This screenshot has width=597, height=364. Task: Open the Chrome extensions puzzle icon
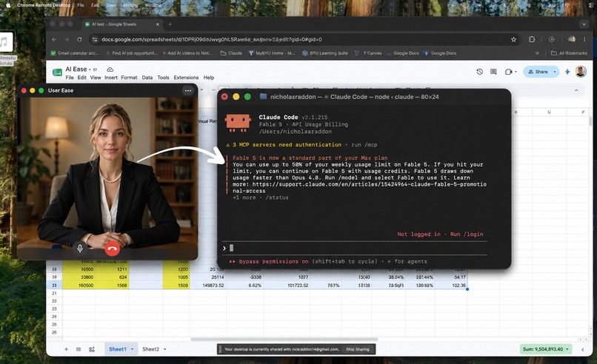click(532, 39)
